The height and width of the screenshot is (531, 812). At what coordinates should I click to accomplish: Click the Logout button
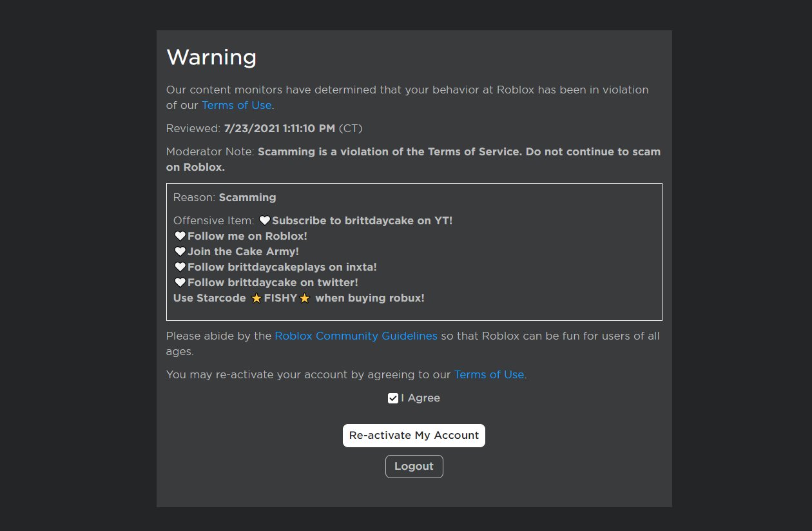(414, 467)
